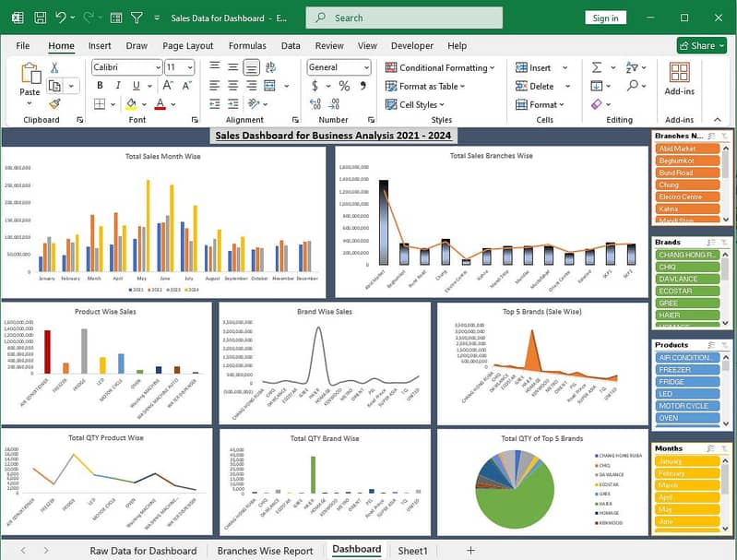Viewport: 737px width, 560px height.
Task: Click the Paste clipboard icon
Action: click(x=30, y=74)
